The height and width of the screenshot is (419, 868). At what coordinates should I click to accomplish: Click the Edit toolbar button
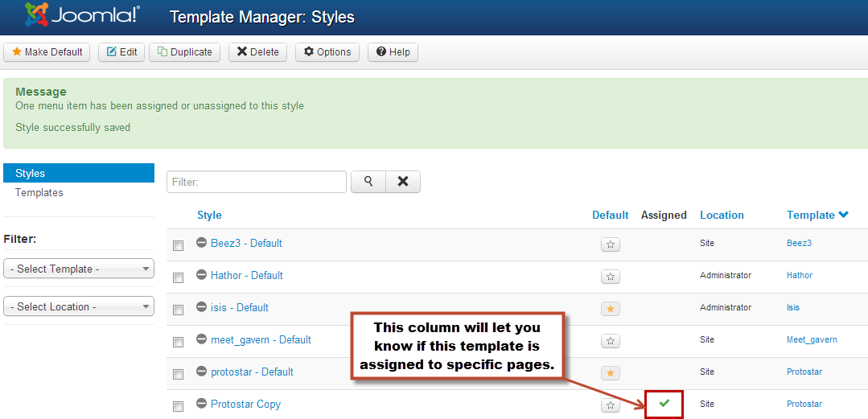coord(121,52)
